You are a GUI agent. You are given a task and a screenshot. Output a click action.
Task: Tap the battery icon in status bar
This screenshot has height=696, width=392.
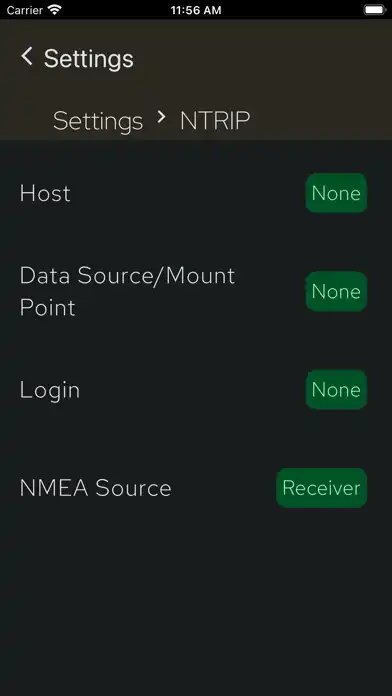375,10
